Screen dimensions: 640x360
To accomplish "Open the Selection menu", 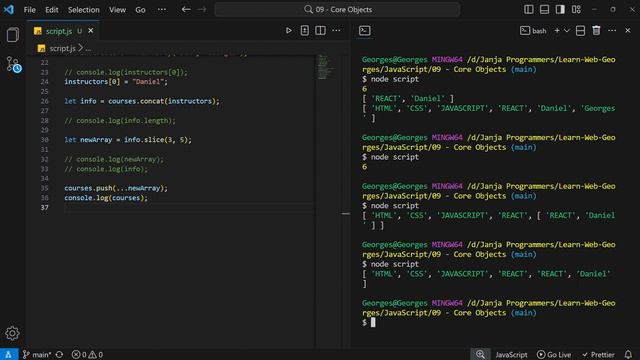I will click(84, 9).
